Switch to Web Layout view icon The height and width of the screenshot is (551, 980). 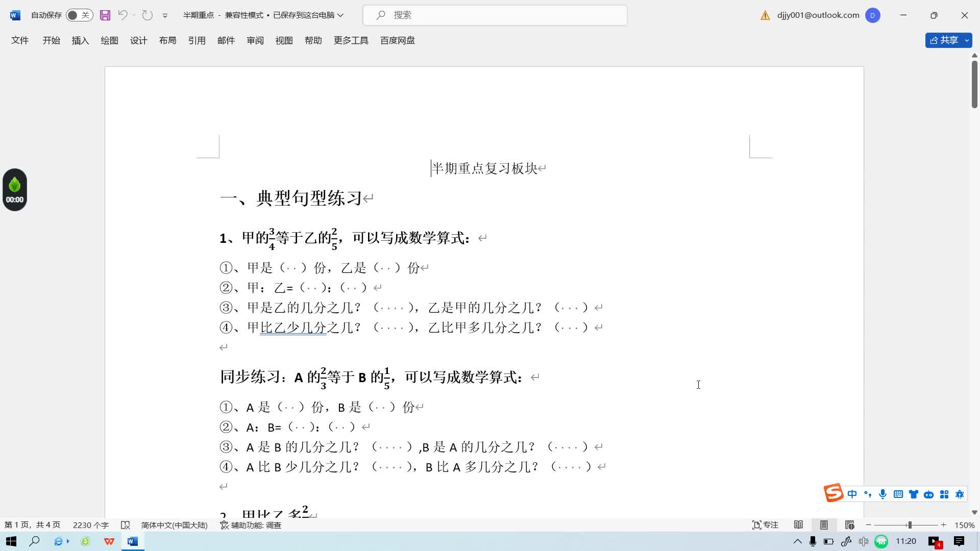[x=849, y=525]
